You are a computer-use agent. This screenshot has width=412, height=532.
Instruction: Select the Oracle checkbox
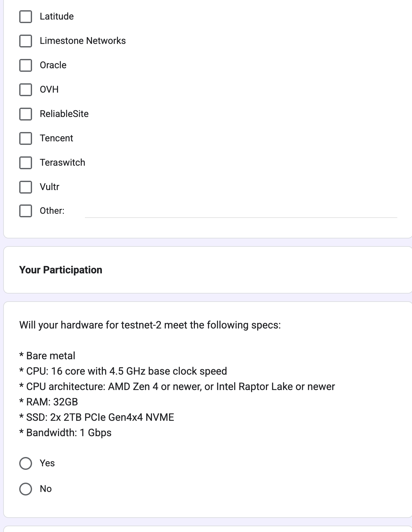(26, 65)
